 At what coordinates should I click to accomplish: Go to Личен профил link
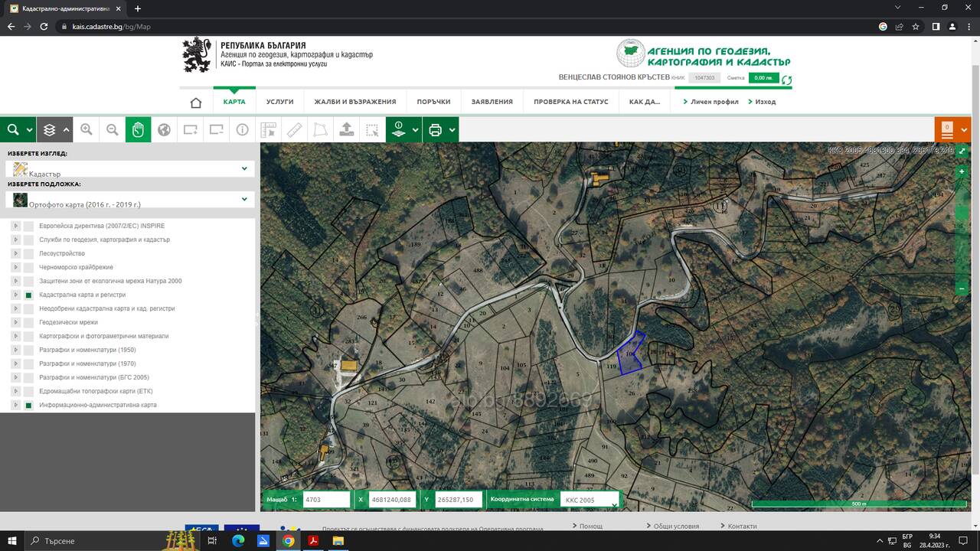(x=714, y=102)
